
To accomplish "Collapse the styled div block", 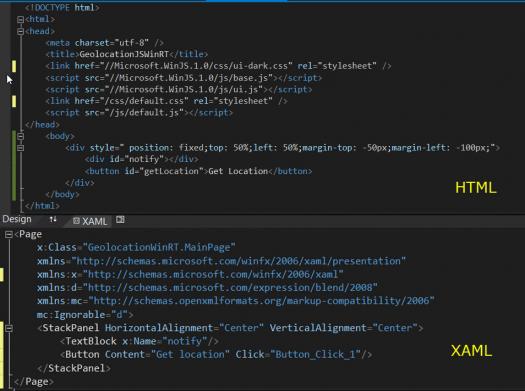I will point(20,148).
